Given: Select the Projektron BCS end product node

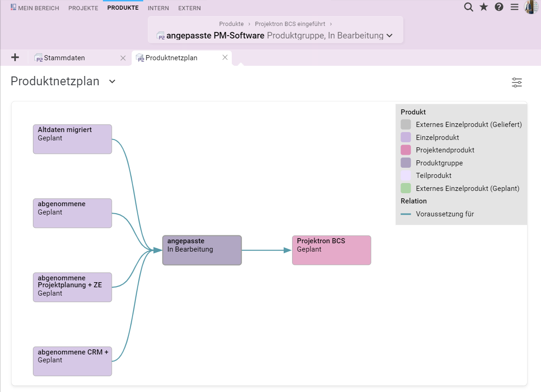Looking at the screenshot, I should (x=331, y=250).
